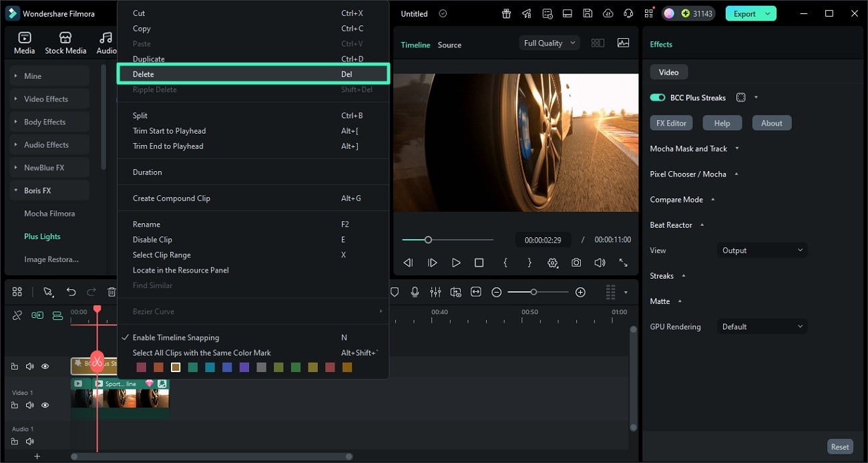Undo the last action

click(x=71, y=292)
